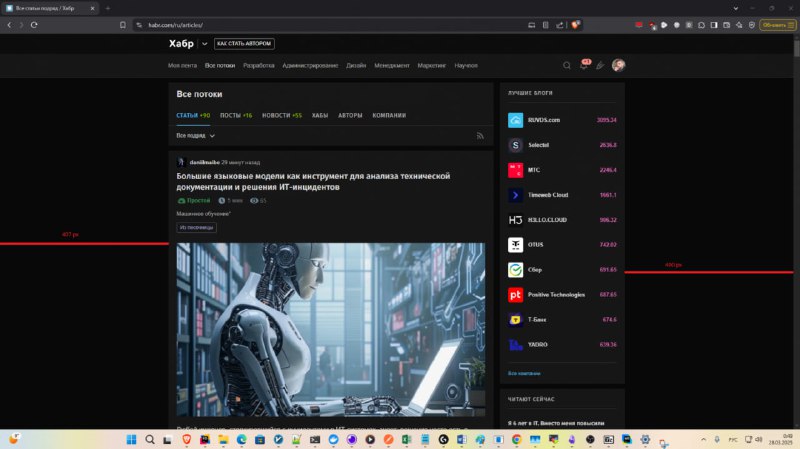Expand the Хабр services dropdown arrow

point(205,44)
